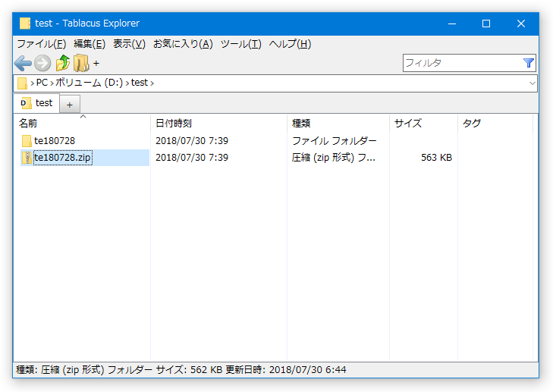Select PC in the breadcrumb path
Image resolution: width=553 pixels, height=392 pixels.
42,83
